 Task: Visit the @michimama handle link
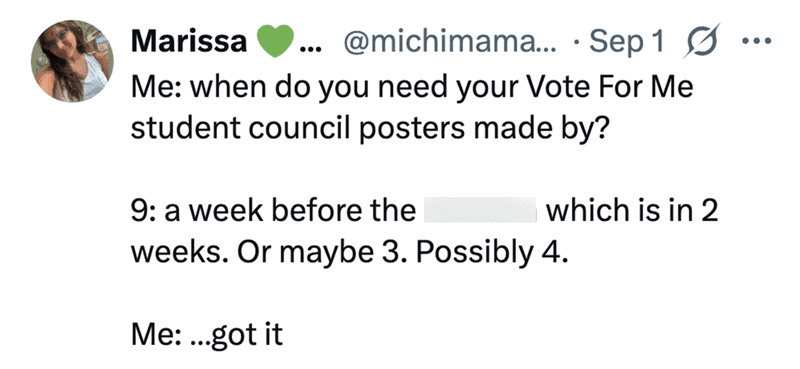pyautogui.click(x=452, y=42)
